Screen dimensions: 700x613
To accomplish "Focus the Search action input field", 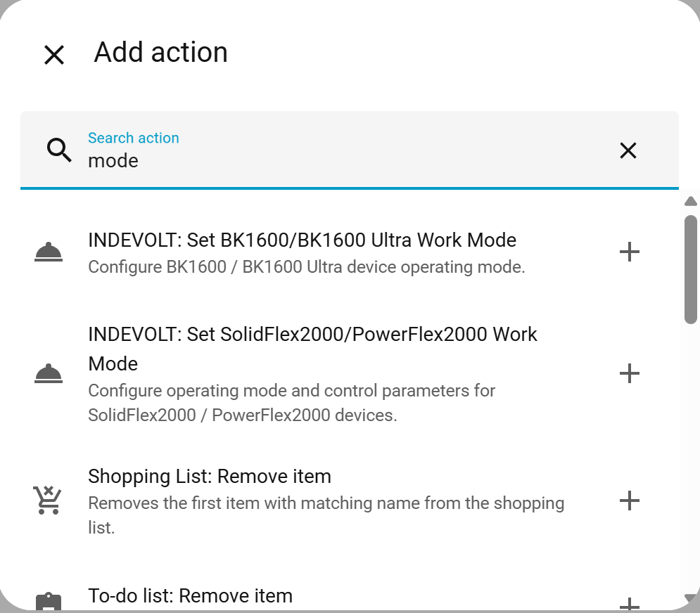I will point(338,160).
